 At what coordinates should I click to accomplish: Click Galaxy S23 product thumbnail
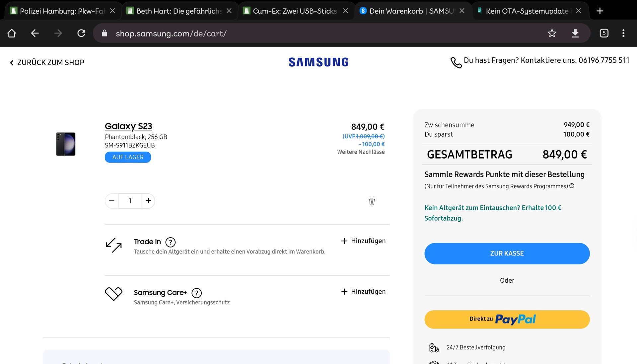pos(66,144)
